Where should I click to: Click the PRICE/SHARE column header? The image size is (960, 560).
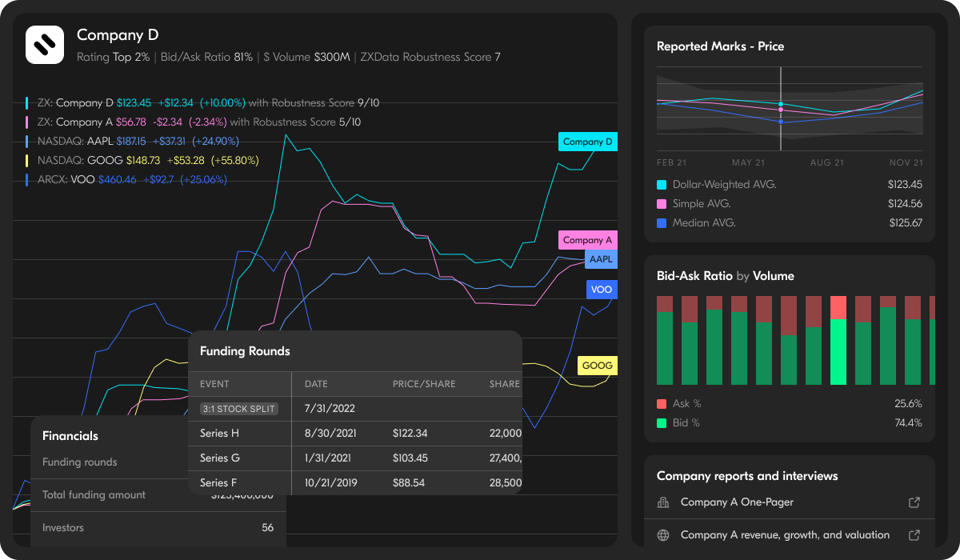coord(424,384)
